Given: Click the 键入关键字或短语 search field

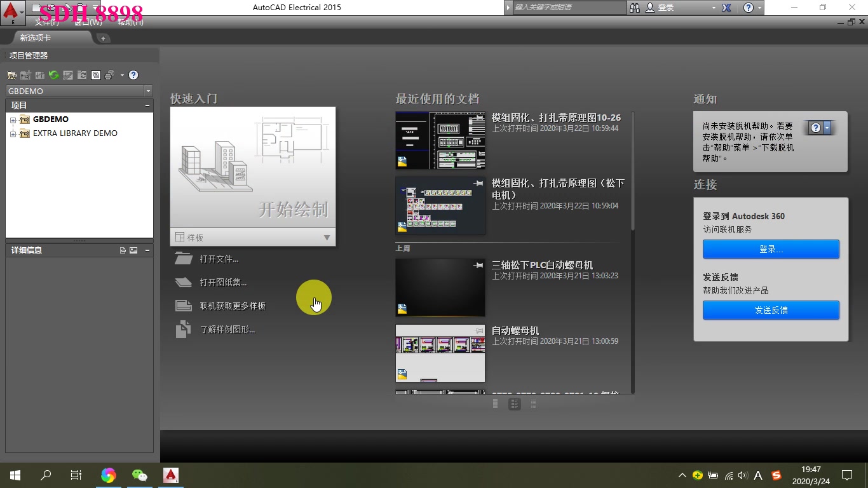Looking at the screenshot, I should (x=569, y=8).
